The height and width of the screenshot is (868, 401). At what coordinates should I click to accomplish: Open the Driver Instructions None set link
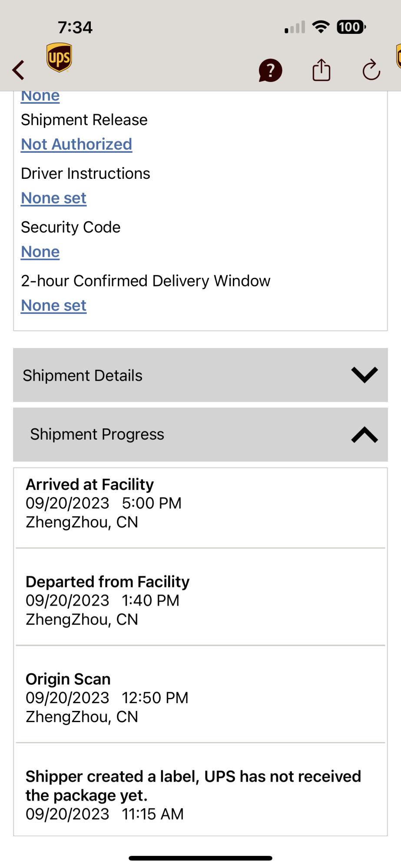pyautogui.click(x=54, y=198)
